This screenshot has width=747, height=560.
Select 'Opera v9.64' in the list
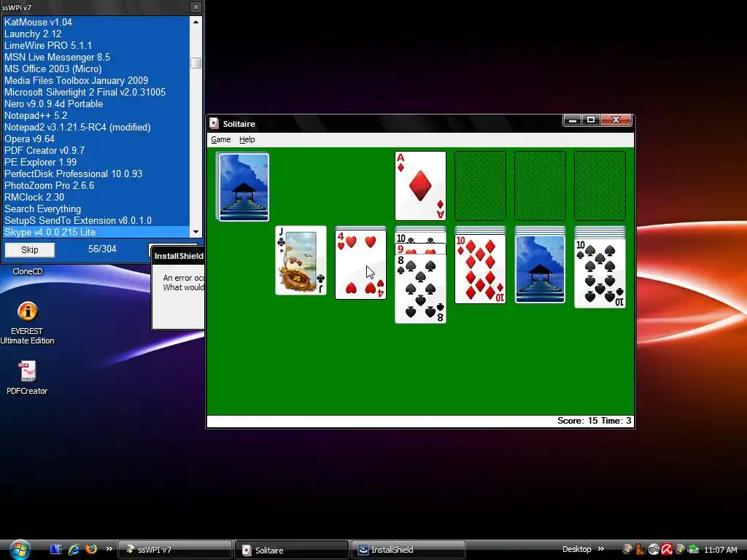tap(96, 139)
